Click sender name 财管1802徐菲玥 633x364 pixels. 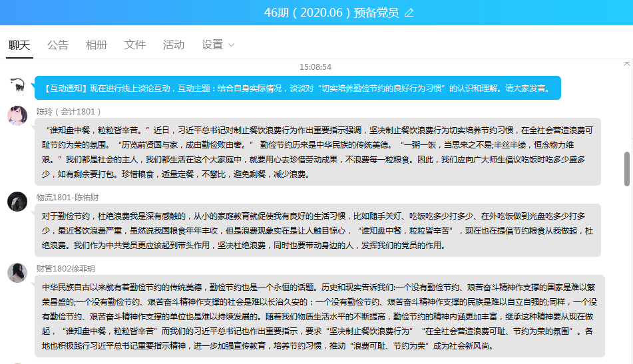click(66, 268)
